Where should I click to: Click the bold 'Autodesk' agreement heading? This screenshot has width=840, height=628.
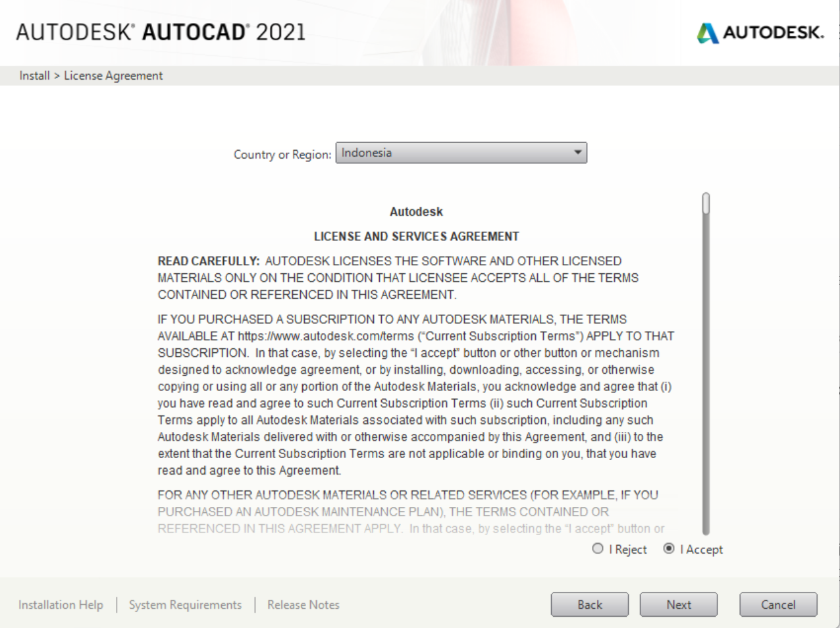416,212
